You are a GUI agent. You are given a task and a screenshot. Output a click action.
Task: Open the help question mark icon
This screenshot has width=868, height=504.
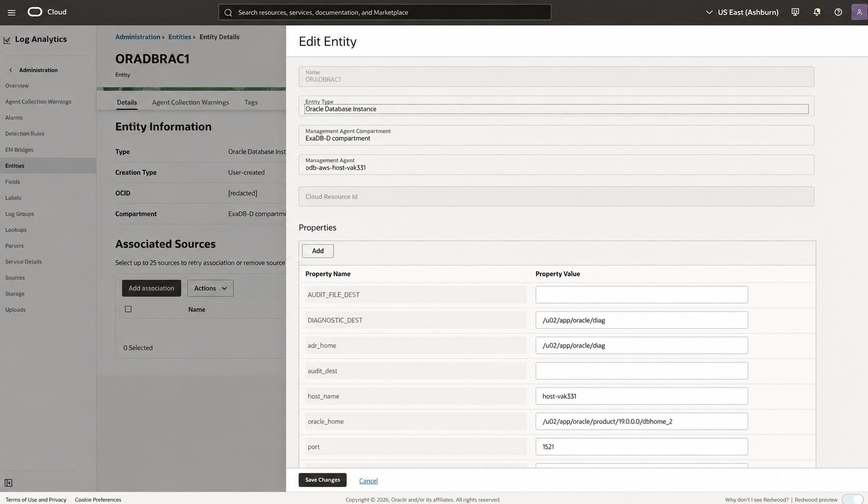[x=838, y=12]
